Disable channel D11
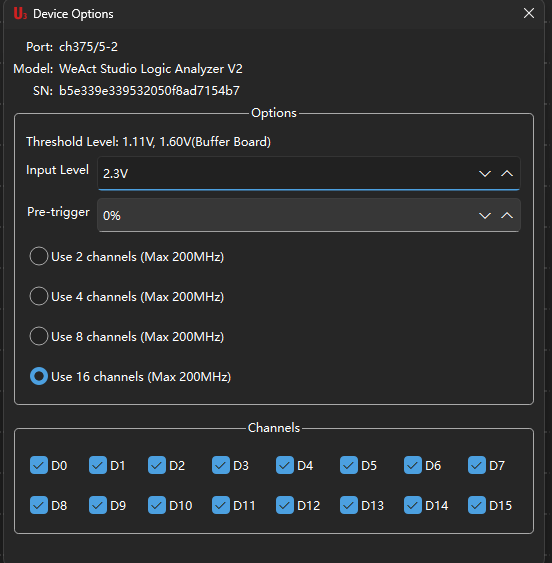Image resolution: width=552 pixels, height=563 pixels. pos(221,505)
